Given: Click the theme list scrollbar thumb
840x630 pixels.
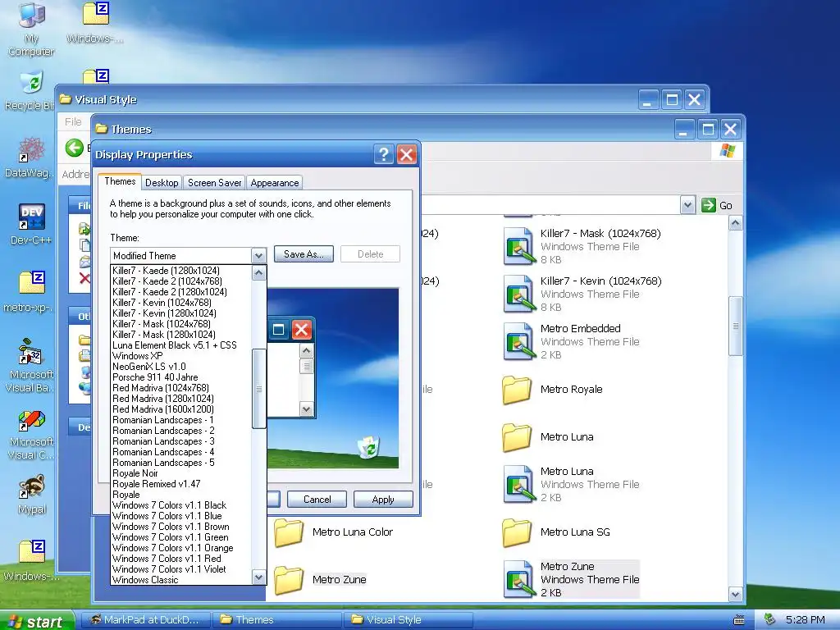Looking at the screenshot, I should click(x=258, y=389).
